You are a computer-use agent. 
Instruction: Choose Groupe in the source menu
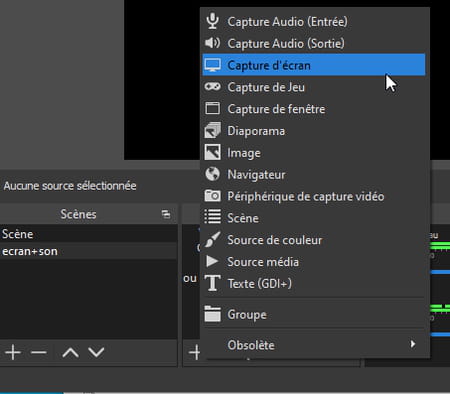314,314
